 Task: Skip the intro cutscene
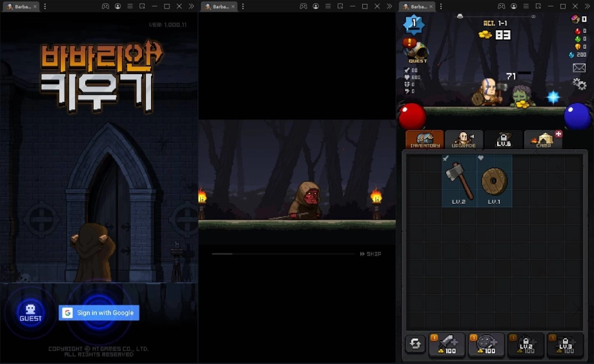pos(370,254)
